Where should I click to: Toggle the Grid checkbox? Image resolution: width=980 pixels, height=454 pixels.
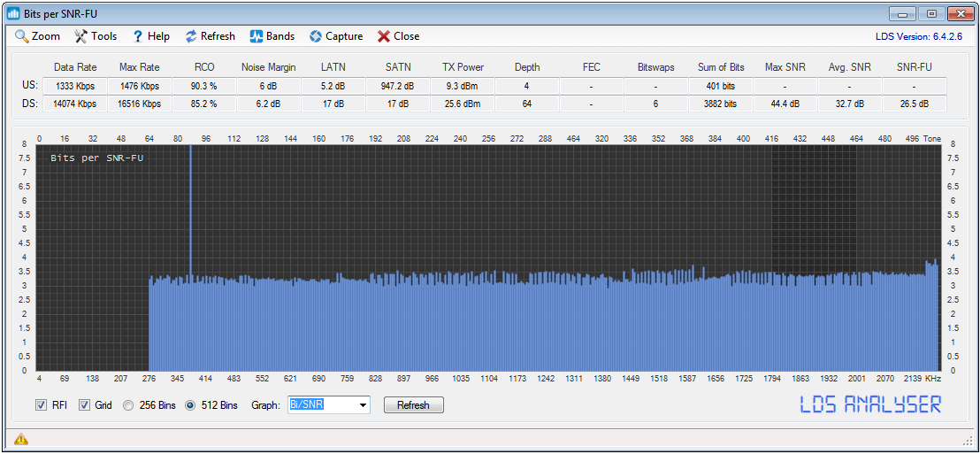click(x=85, y=405)
